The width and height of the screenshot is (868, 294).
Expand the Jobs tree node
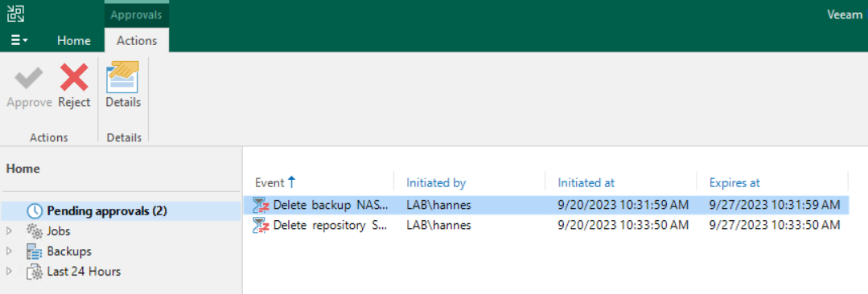coord(9,231)
